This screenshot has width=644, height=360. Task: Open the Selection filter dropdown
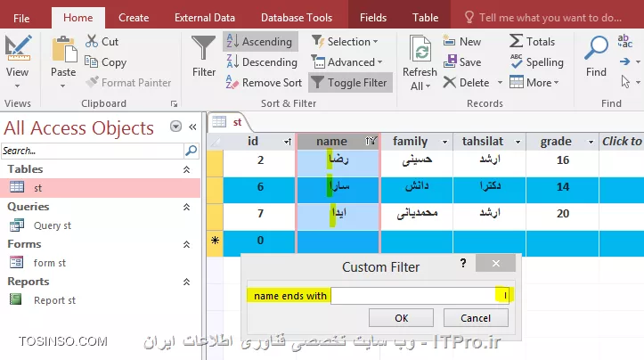point(345,42)
